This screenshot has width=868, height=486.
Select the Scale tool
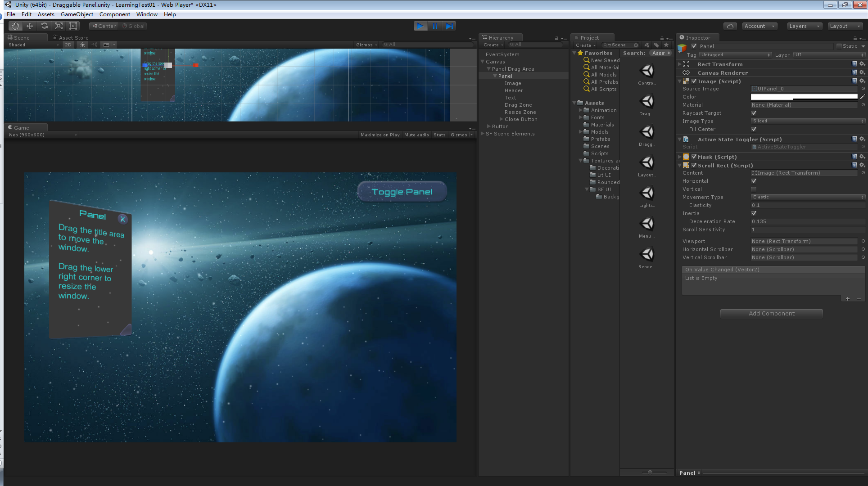pyautogui.click(x=59, y=26)
